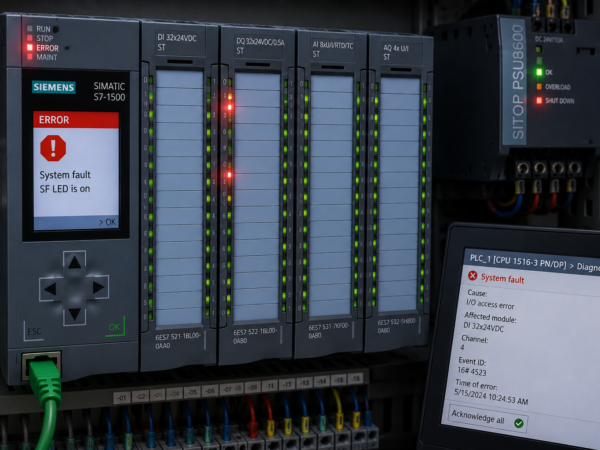The image size is (600, 450).
Task: Click the Channel value '4' on the tablet
Action: (462, 347)
